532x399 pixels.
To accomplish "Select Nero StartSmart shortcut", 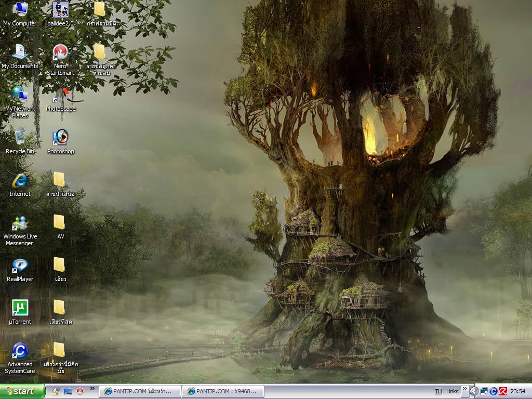I will [60, 60].
